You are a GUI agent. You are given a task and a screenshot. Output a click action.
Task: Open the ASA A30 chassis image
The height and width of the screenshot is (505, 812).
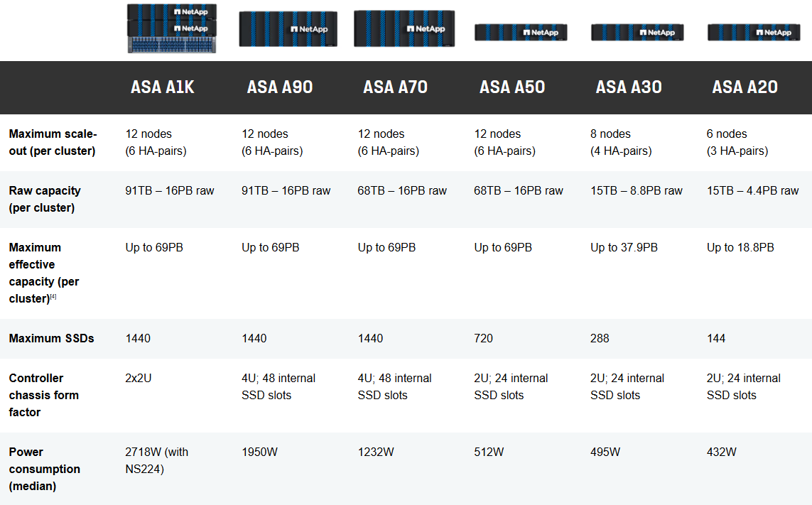point(637,32)
